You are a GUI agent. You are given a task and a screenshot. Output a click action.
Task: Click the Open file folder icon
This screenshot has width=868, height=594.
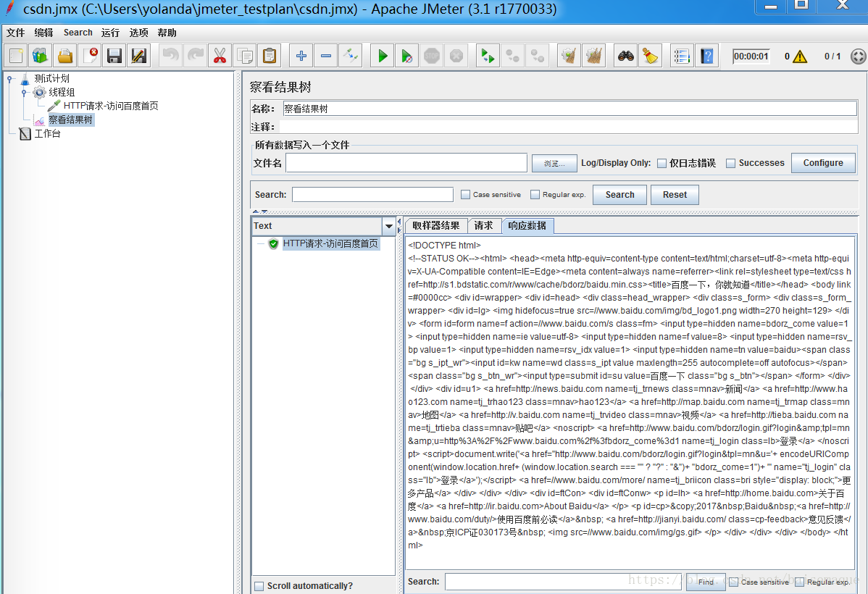65,56
